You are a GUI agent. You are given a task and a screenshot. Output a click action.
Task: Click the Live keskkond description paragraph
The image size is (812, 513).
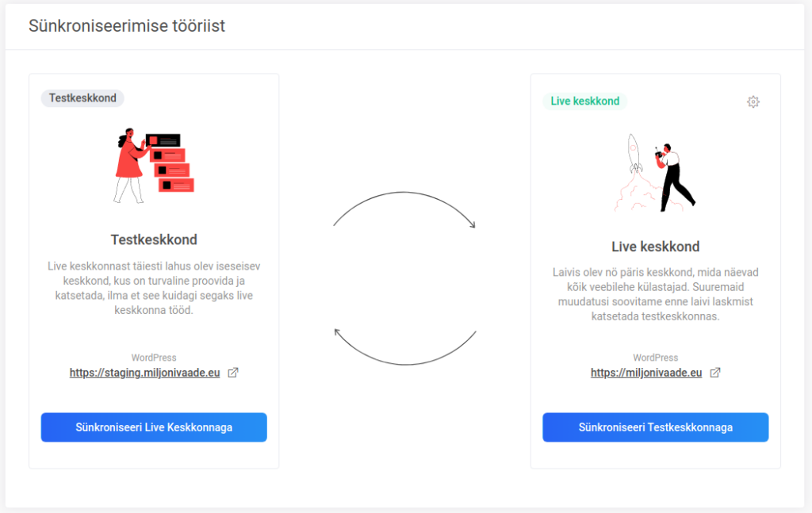(655, 294)
